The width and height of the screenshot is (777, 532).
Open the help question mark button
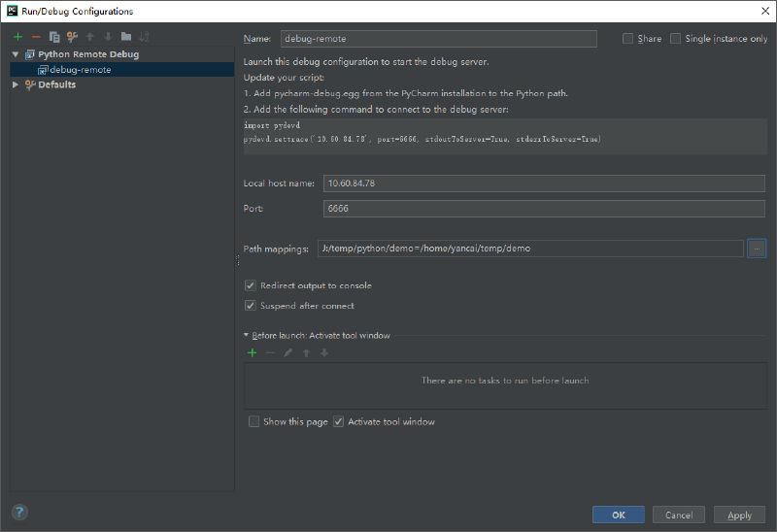[19, 513]
